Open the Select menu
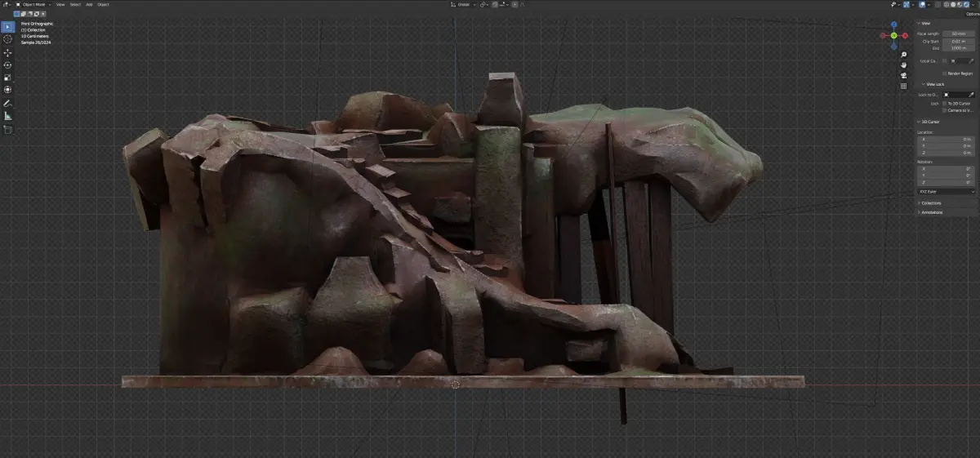The width and height of the screenshot is (980, 458). [x=75, y=4]
